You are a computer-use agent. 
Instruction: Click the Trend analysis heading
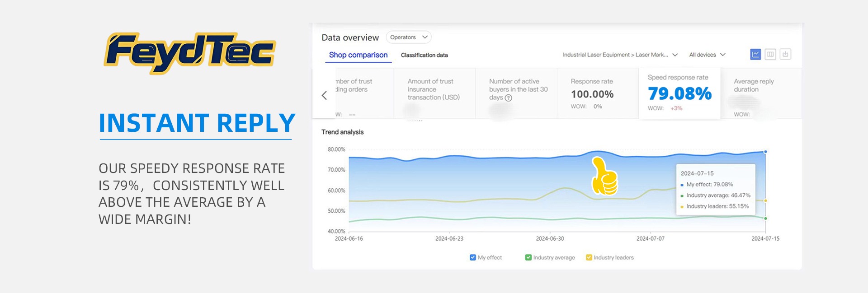[342, 132]
